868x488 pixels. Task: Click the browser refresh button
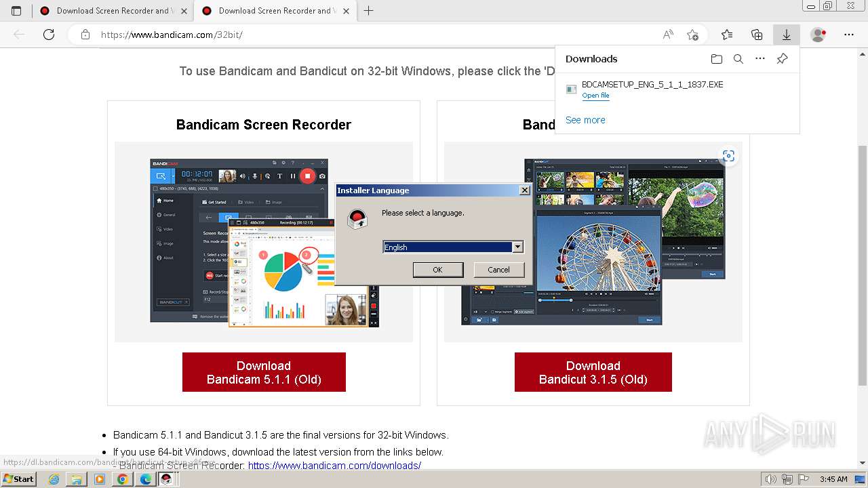pyautogui.click(x=49, y=35)
